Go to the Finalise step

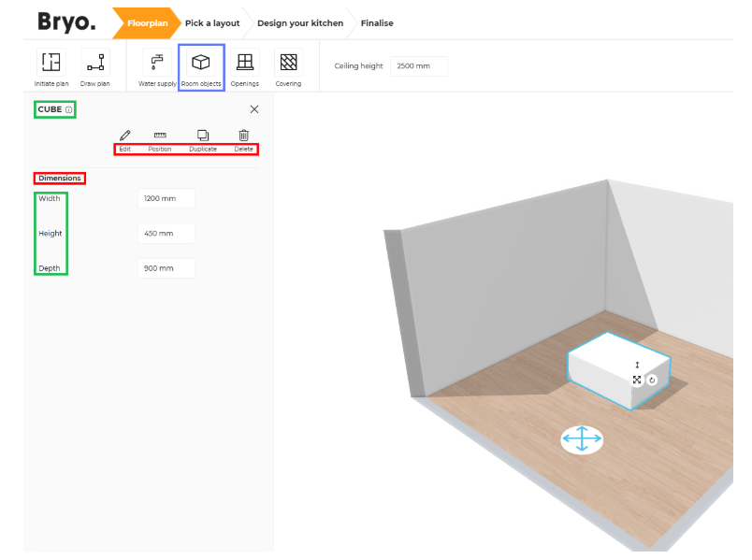377,23
